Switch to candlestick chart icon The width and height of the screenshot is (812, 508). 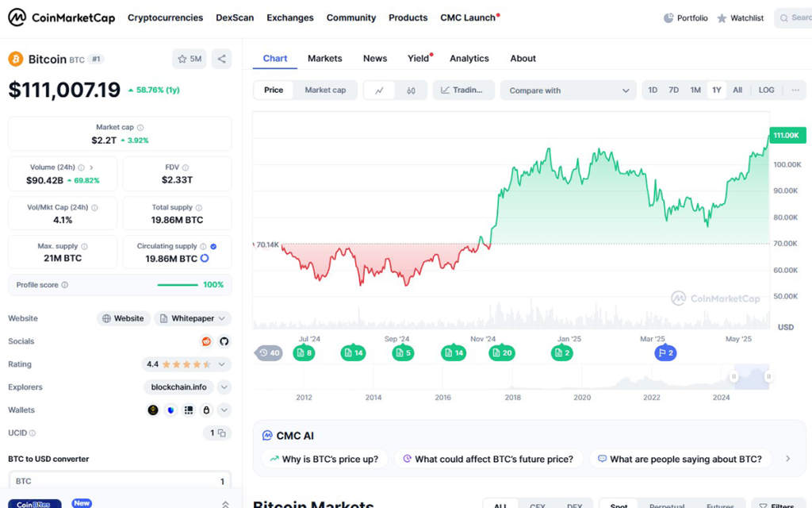pos(411,90)
